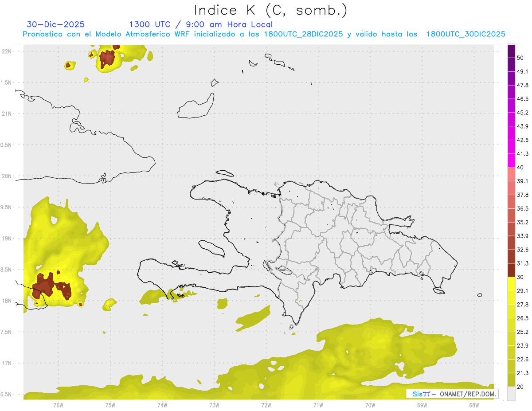Click colorbar label "43.9"

pos(523,126)
